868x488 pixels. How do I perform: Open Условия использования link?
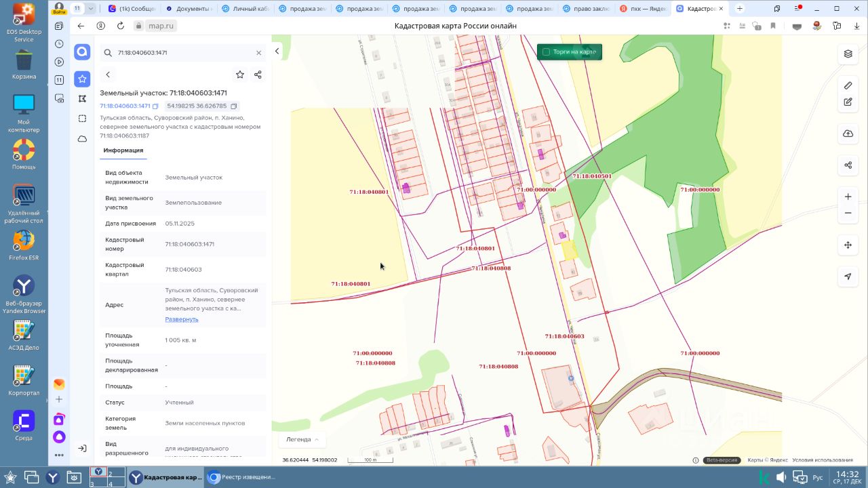pyautogui.click(x=822, y=460)
